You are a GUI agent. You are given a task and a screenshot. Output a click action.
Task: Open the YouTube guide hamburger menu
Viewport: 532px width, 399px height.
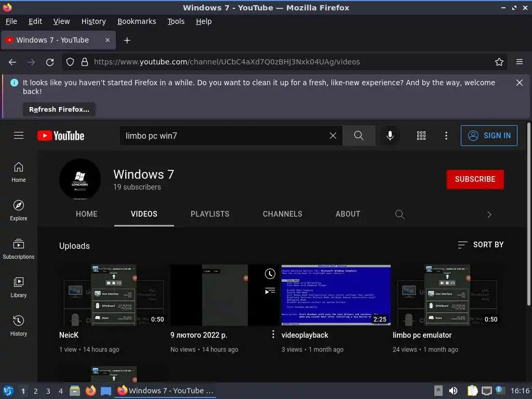[19, 136]
